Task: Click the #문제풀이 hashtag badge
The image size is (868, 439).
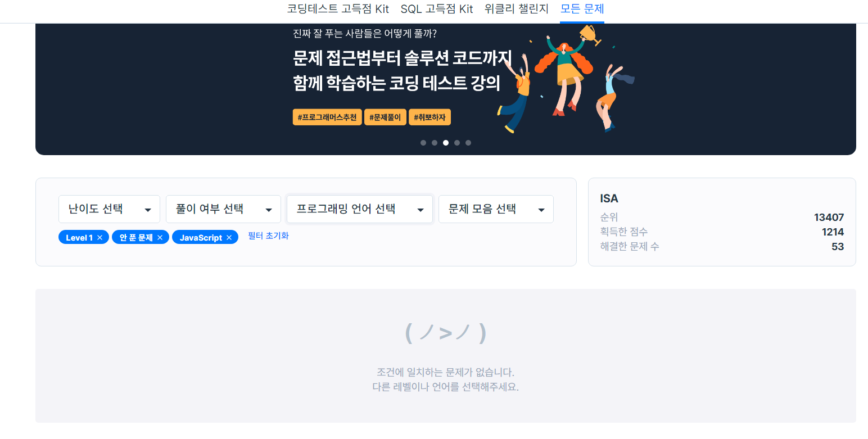Action: tap(385, 117)
